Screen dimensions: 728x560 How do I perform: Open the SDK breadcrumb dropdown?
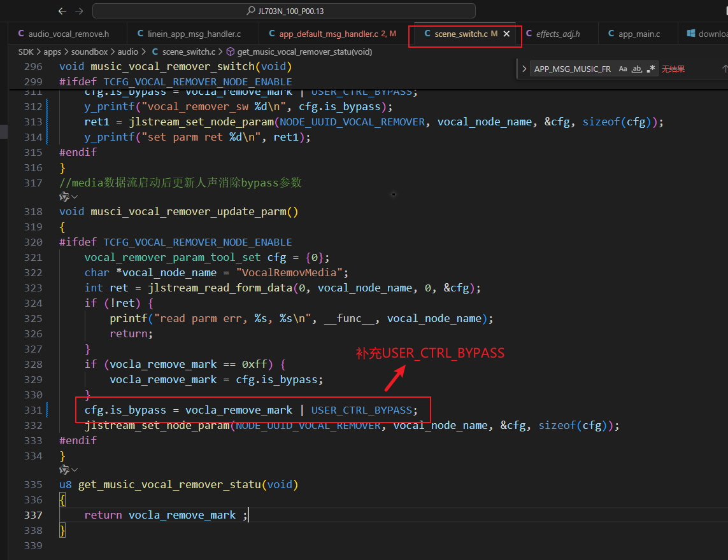point(26,52)
